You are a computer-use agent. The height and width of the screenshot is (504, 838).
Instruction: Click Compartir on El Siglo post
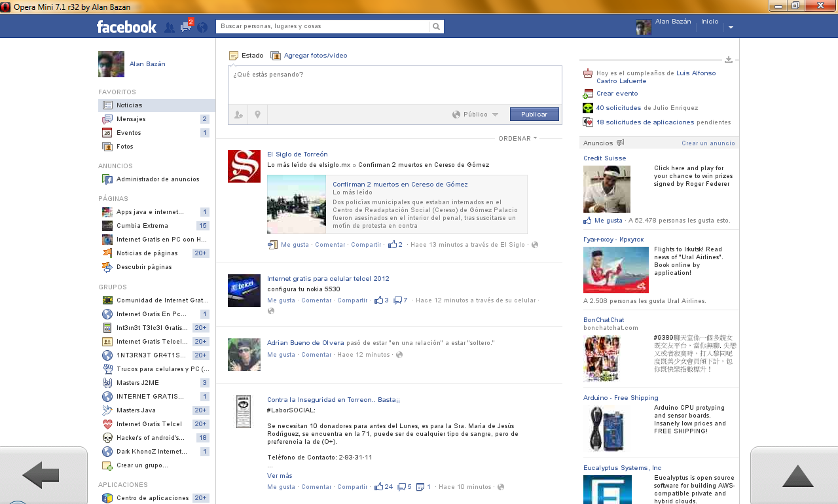tap(366, 245)
